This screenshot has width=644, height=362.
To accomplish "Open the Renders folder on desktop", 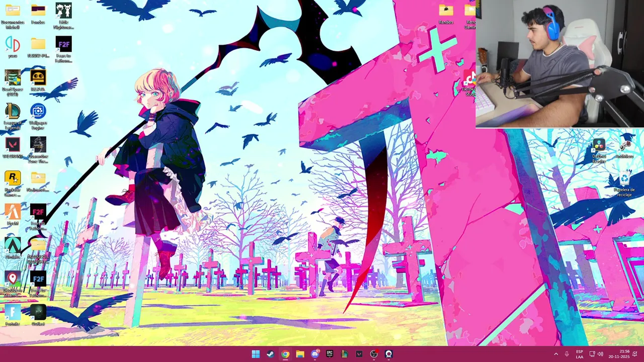I will (x=446, y=14).
